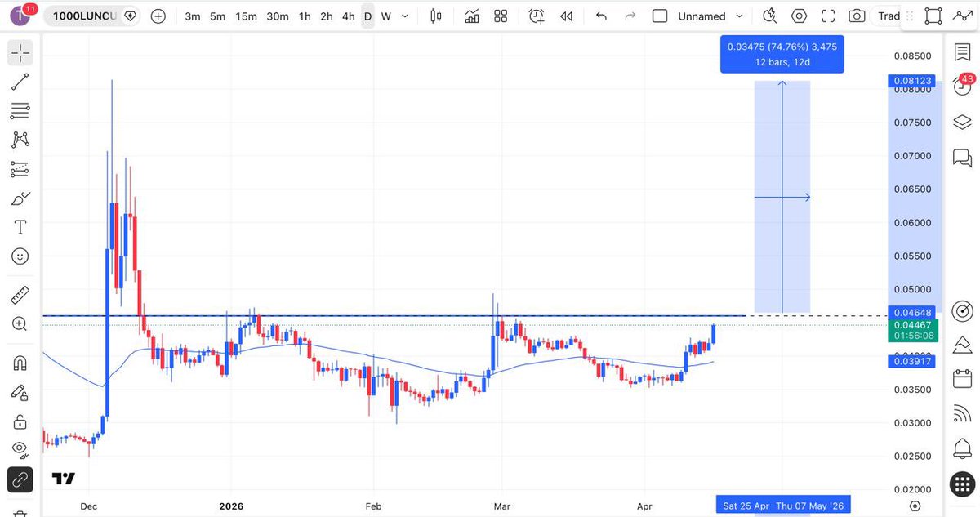Select the trend line drawing tool
This screenshot has height=517, width=980.
click(x=20, y=82)
